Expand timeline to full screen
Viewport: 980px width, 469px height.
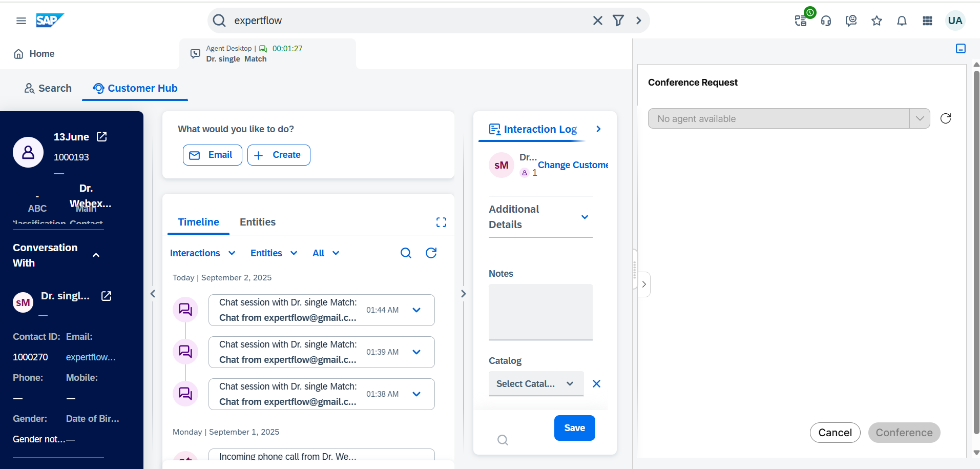[441, 222]
